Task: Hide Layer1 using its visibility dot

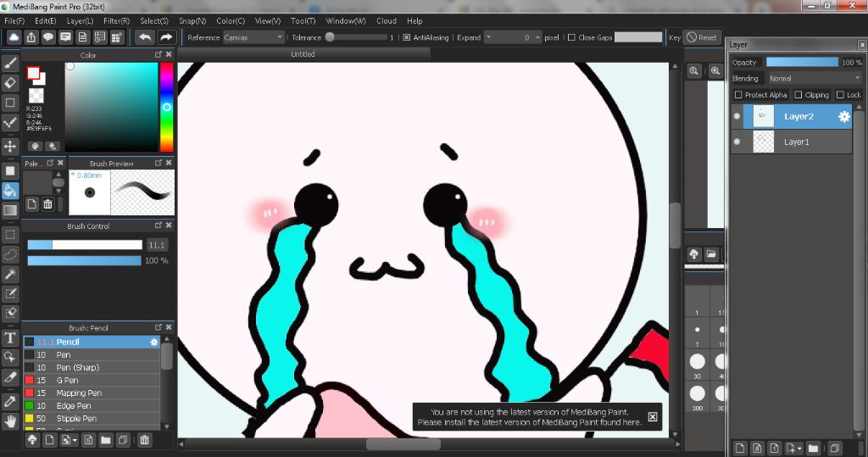Action: [x=737, y=142]
